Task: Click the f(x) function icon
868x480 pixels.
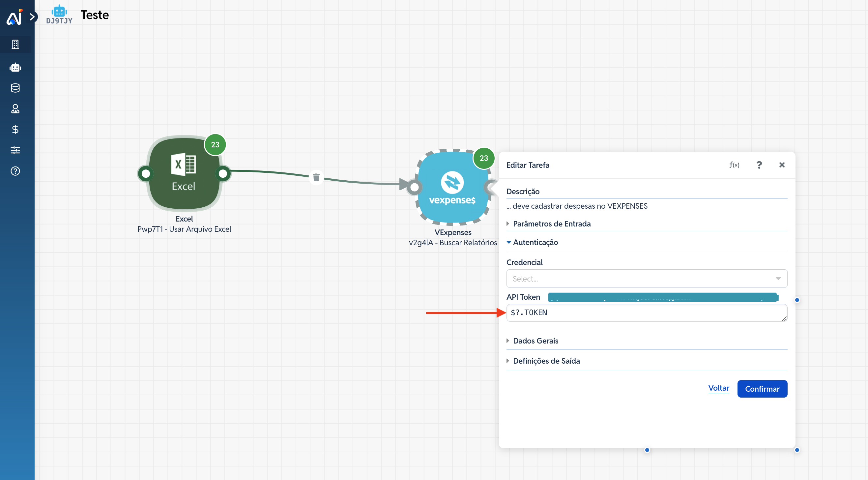Action: click(x=734, y=165)
